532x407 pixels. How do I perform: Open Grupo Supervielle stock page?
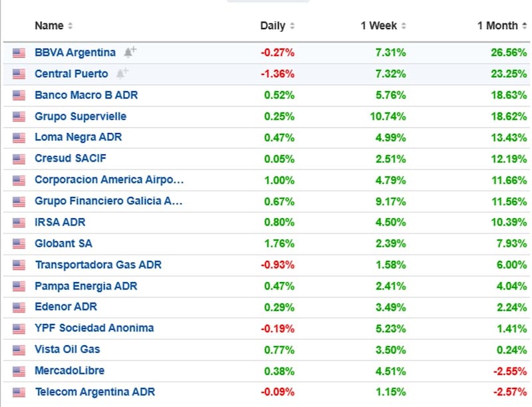click(x=80, y=116)
